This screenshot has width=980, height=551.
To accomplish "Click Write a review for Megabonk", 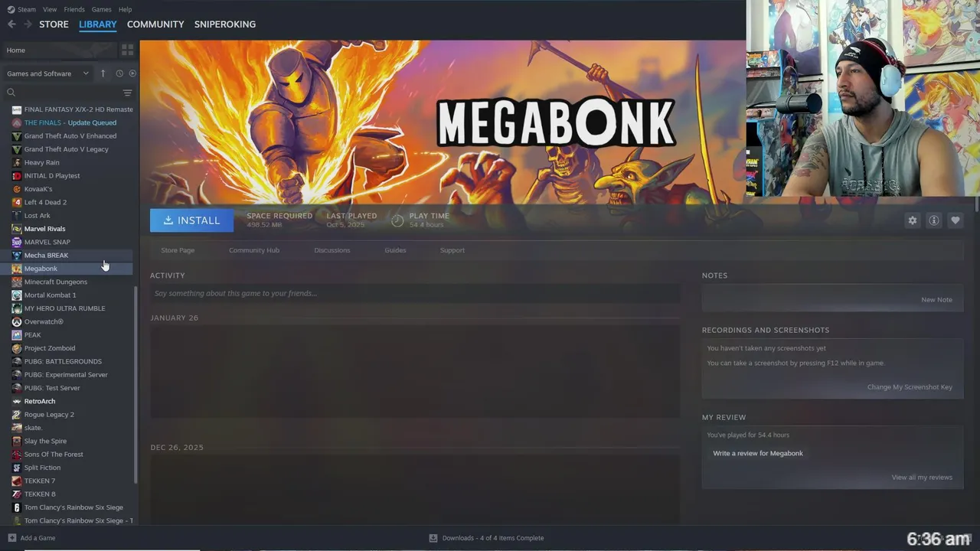I will pyautogui.click(x=758, y=453).
